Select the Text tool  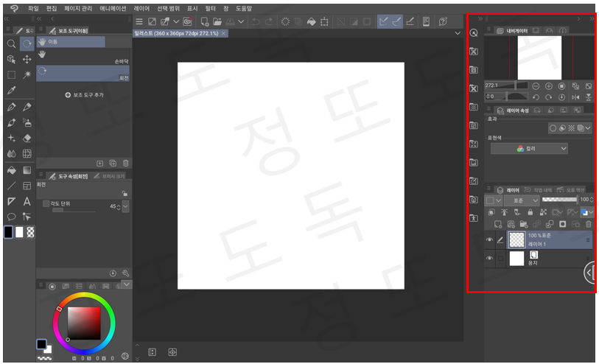click(27, 201)
